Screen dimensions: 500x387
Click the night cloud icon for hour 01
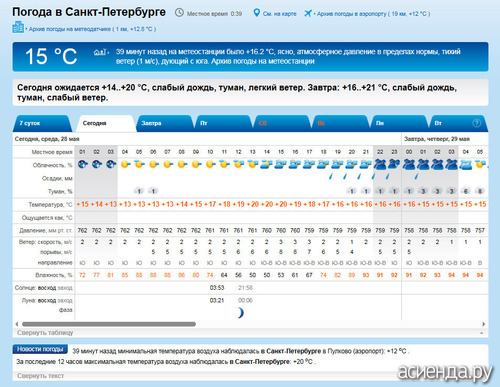pyautogui.click(x=82, y=164)
